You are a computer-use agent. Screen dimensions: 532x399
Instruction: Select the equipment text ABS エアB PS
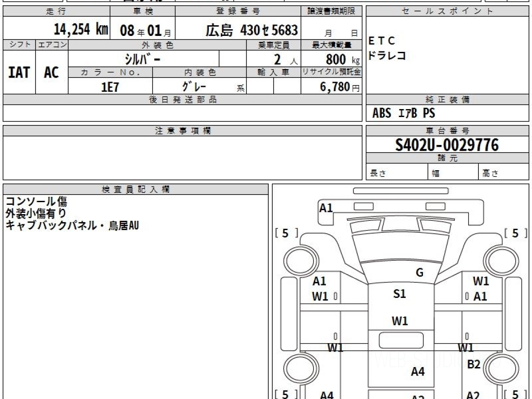[404, 113]
